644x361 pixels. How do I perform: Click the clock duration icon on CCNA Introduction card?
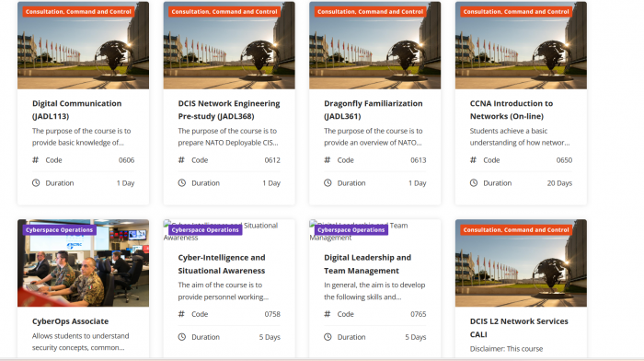(x=474, y=183)
